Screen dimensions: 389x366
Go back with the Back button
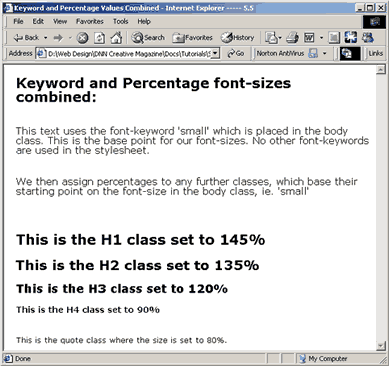[26, 38]
